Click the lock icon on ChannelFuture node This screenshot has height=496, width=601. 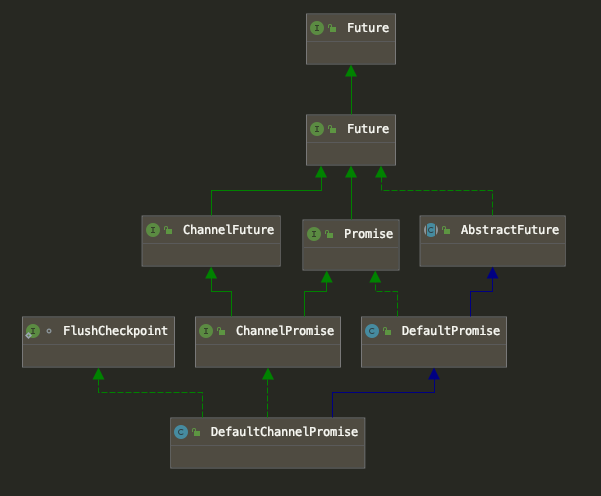[168, 230]
